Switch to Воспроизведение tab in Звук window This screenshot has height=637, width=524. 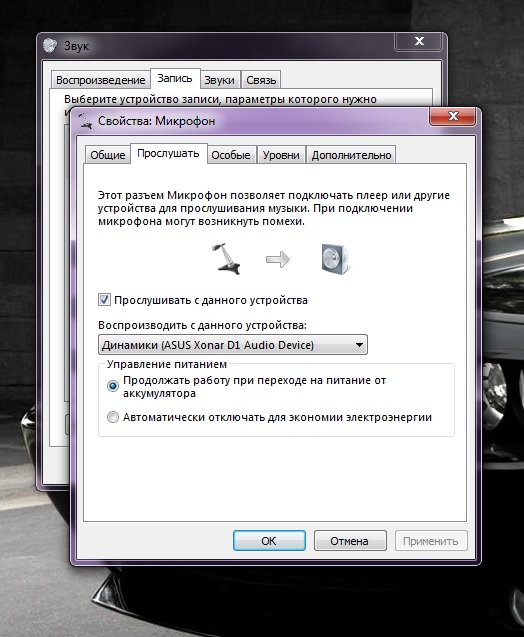click(x=101, y=80)
